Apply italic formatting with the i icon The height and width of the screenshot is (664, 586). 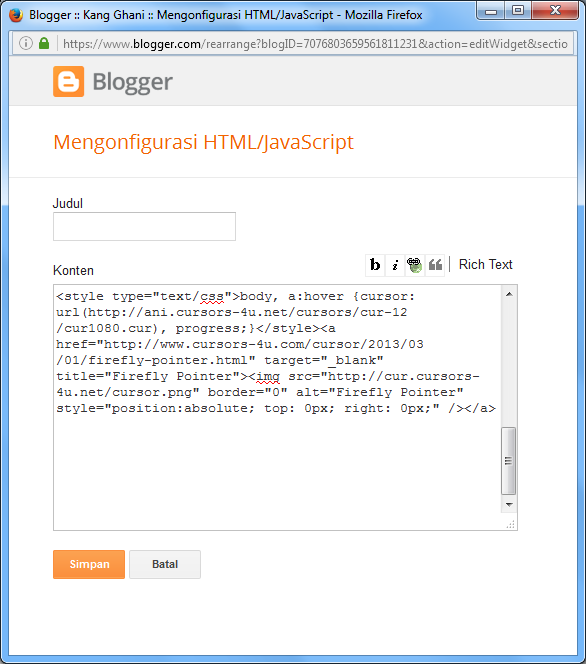pyautogui.click(x=395, y=266)
